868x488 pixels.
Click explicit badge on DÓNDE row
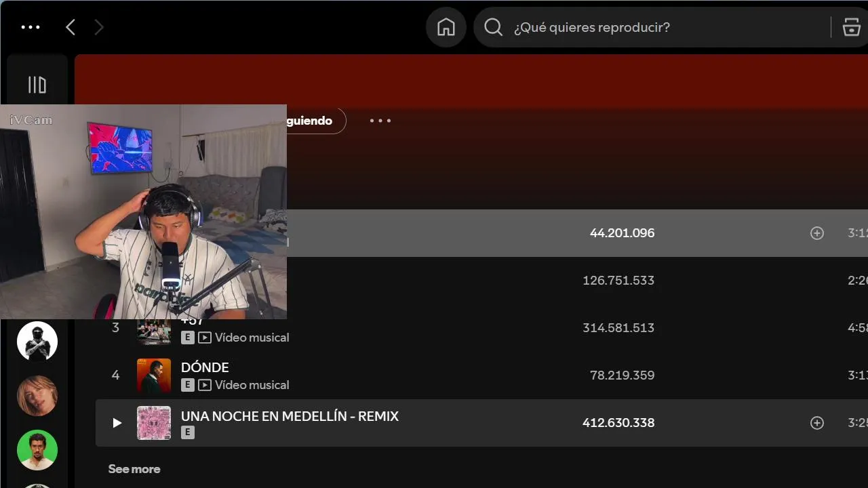coord(188,385)
